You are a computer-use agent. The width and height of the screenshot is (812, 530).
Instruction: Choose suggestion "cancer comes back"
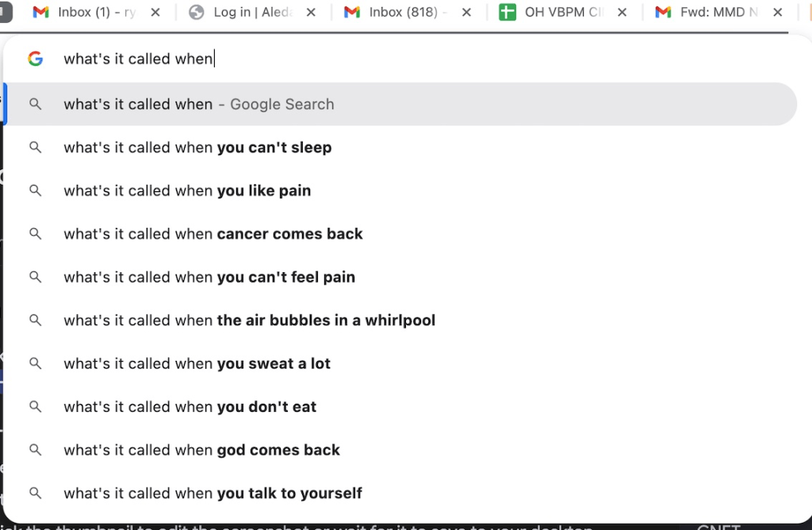pos(213,234)
